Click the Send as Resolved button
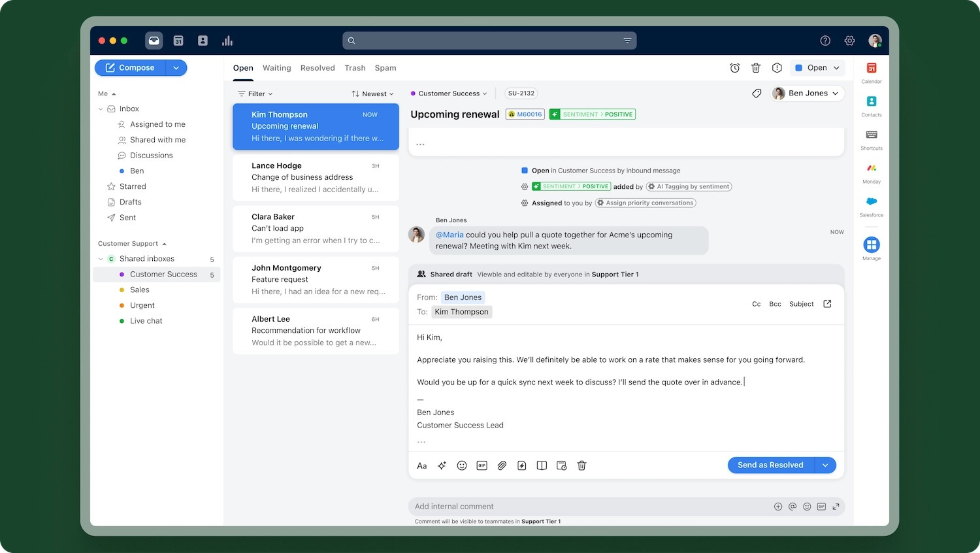Viewport: 980px width, 553px height. pyautogui.click(x=771, y=465)
